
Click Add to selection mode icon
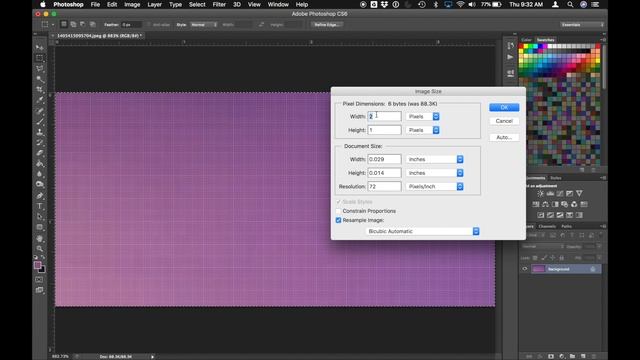tap(73, 24)
